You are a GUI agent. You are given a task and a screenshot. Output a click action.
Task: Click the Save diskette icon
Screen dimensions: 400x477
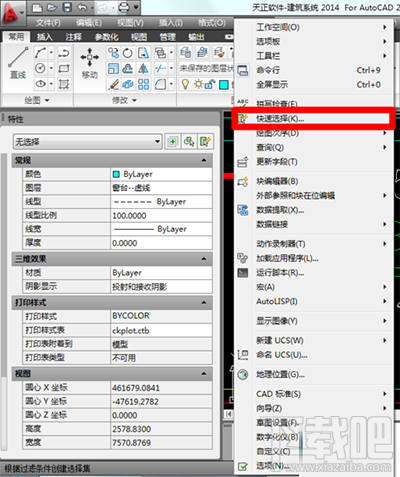(x=67, y=7)
